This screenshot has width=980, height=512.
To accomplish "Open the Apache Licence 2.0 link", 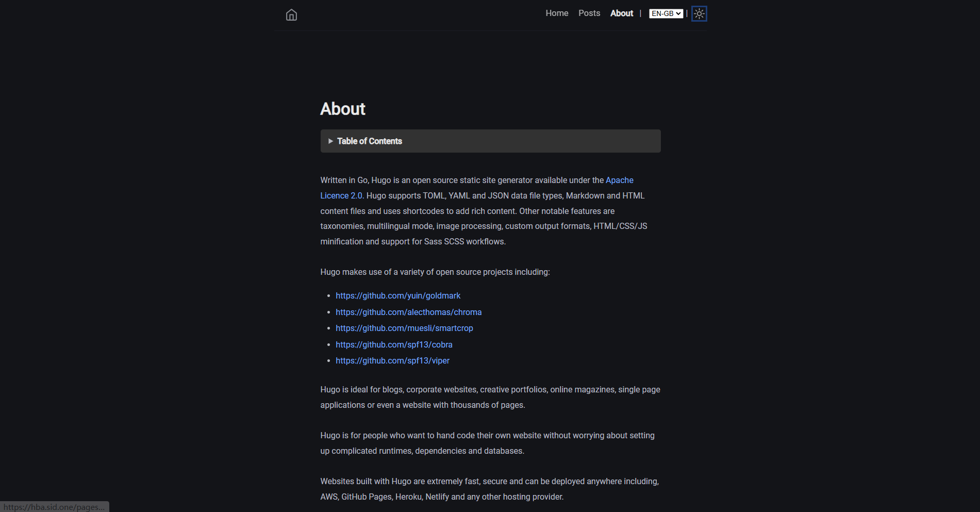I will click(619, 180).
